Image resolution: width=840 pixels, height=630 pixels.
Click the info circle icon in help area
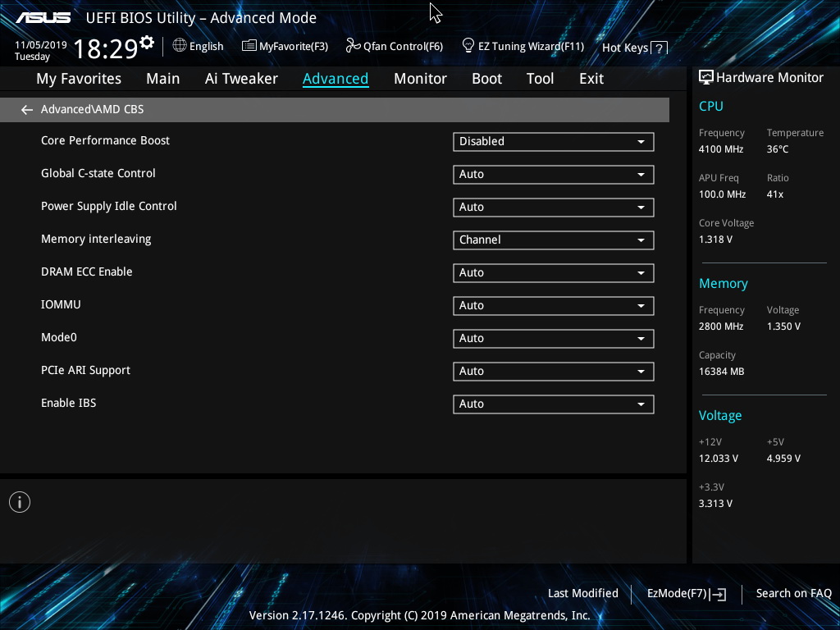coord(20,502)
